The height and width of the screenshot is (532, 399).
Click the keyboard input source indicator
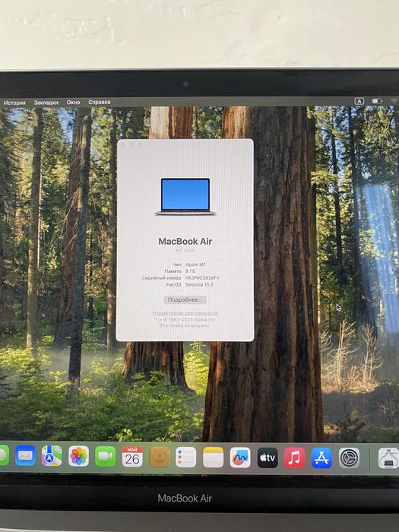(x=359, y=101)
